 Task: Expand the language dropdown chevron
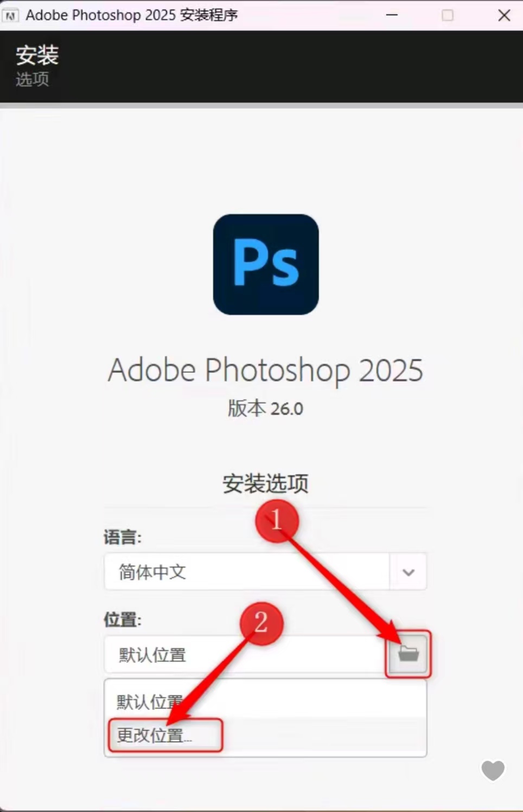[409, 572]
